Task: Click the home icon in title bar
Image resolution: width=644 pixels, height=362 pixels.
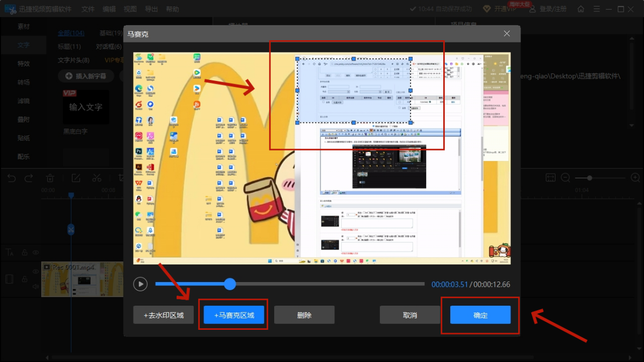Action: pos(581,9)
